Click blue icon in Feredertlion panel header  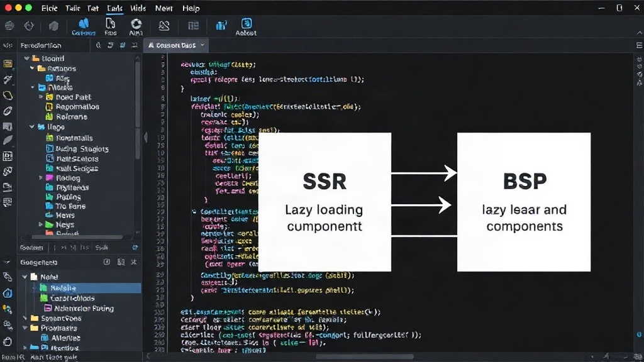(x=123, y=45)
